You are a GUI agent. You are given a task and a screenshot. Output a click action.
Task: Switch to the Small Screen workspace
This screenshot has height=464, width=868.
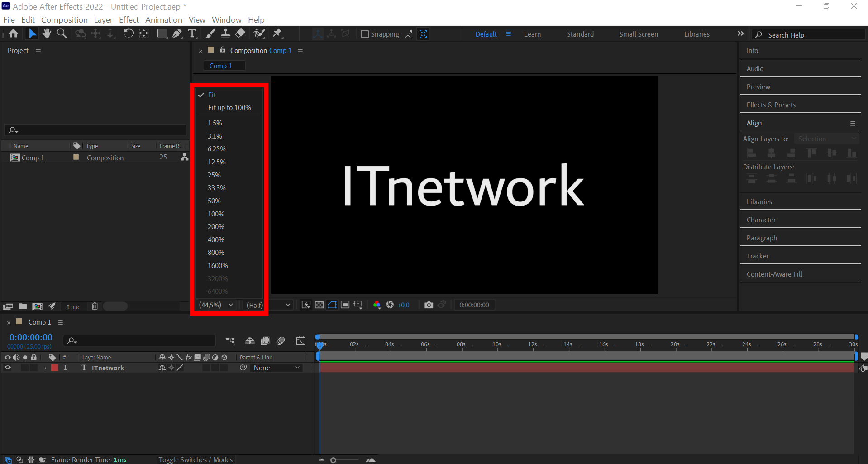point(638,34)
